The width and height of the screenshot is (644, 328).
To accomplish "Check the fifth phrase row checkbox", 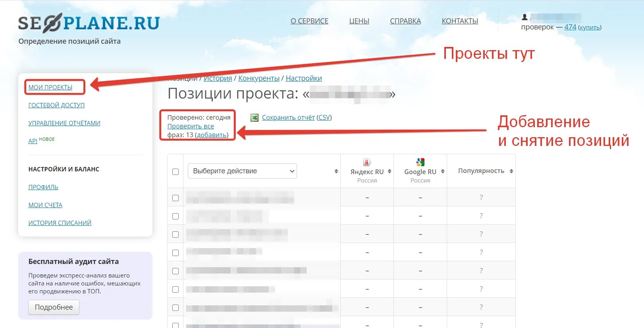I will 175,271.
